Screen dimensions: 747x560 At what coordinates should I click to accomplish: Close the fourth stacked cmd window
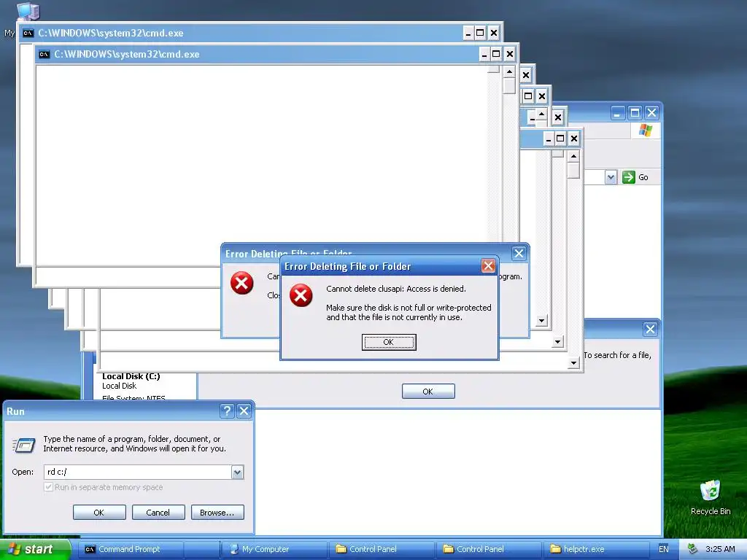[x=542, y=96]
